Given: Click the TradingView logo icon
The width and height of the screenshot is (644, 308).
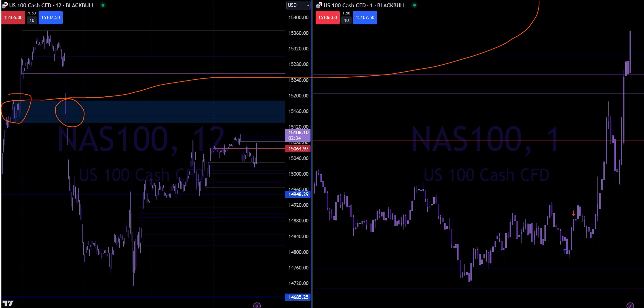Looking at the screenshot, I should point(8,303).
